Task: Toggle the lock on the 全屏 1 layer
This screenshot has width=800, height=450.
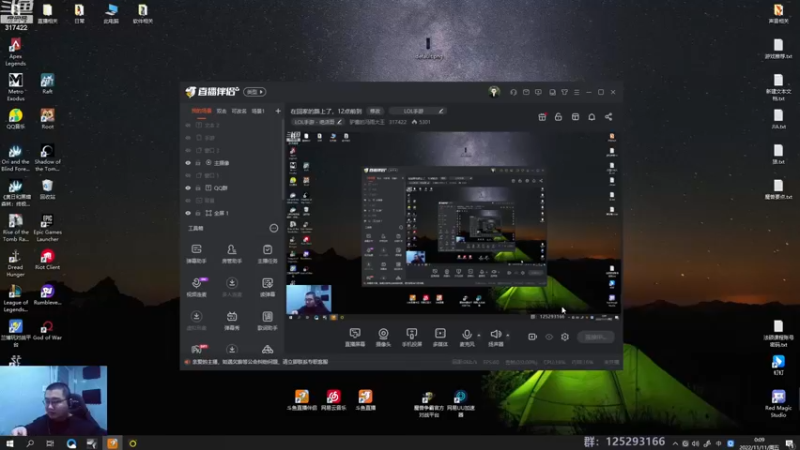Action: pyautogui.click(x=198, y=213)
